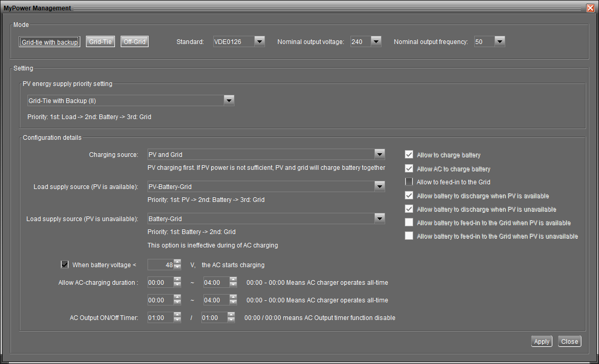
Task: Enable Allow to feed-in to the Grid
Action: pos(409,182)
